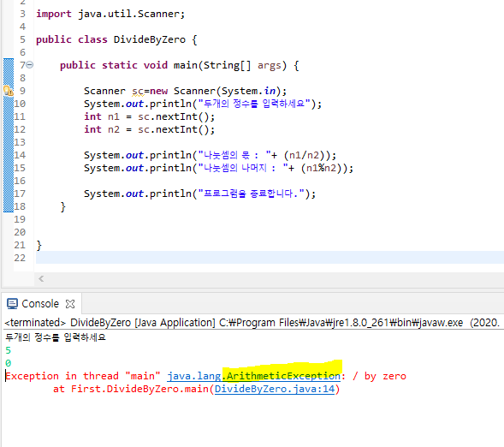Open the java.lang.ArithmeticException link
Viewport: 504px width, 447px height.
point(253,376)
